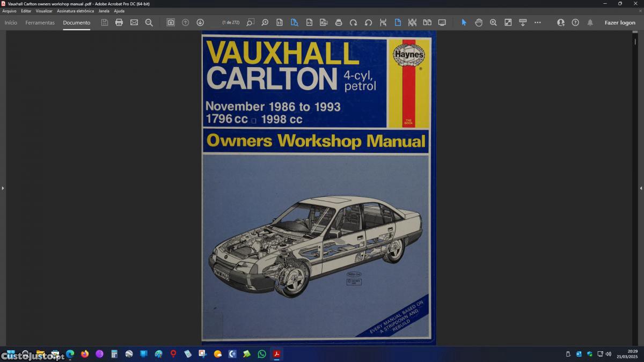
Task: Expand the right tools pane arrow
Action: tap(641, 188)
